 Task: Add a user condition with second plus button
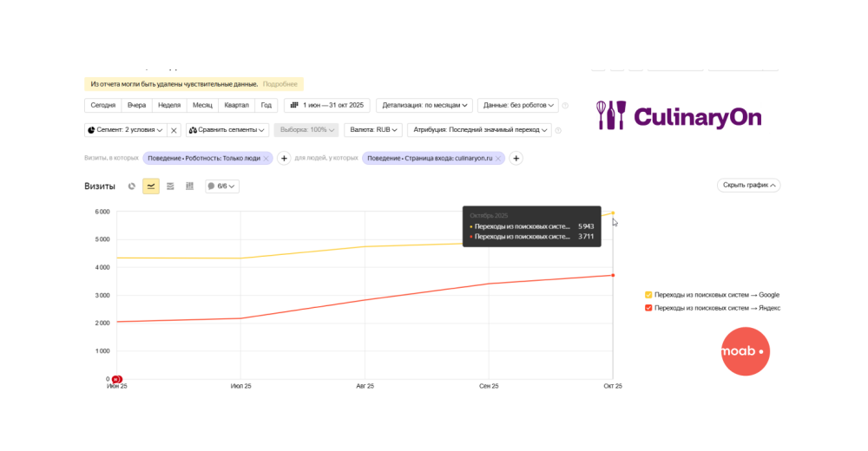click(516, 159)
